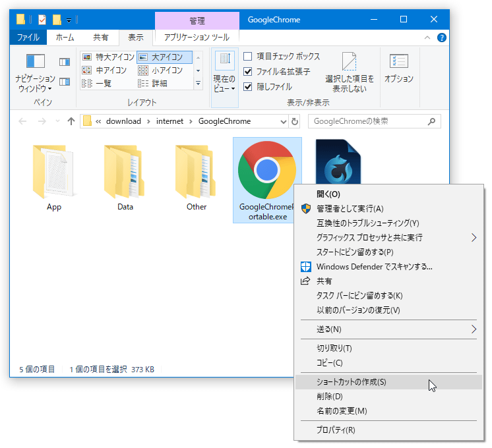Choose 管理者として実行(A)
The width and height of the screenshot is (492, 448).
[x=388, y=208]
